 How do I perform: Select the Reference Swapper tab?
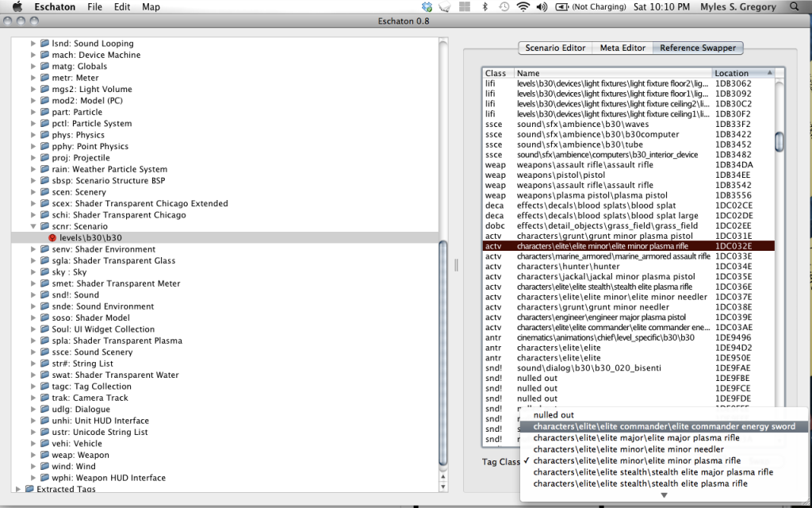point(698,48)
